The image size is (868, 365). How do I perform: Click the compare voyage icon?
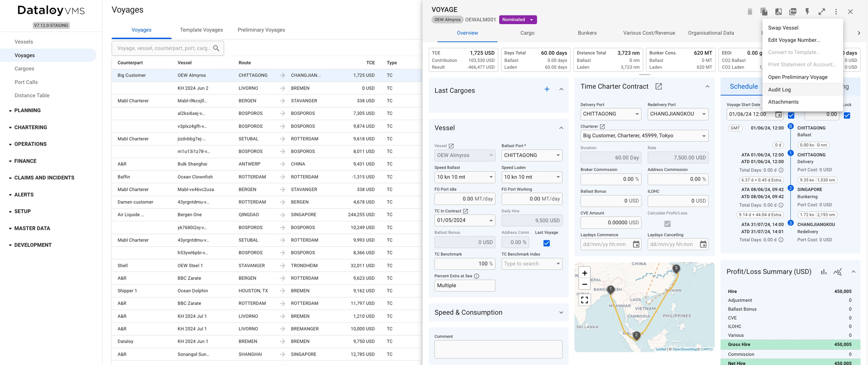tap(778, 12)
